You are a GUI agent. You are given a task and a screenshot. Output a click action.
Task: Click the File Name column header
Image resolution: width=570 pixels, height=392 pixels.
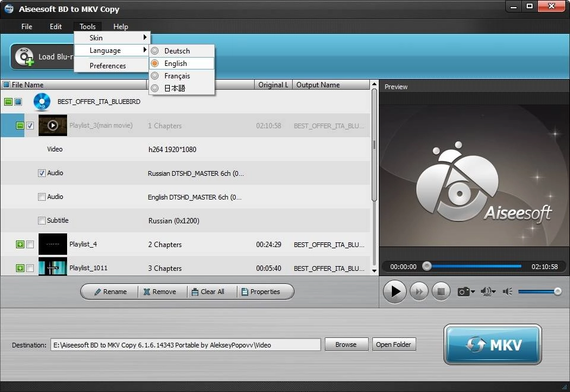coord(74,85)
